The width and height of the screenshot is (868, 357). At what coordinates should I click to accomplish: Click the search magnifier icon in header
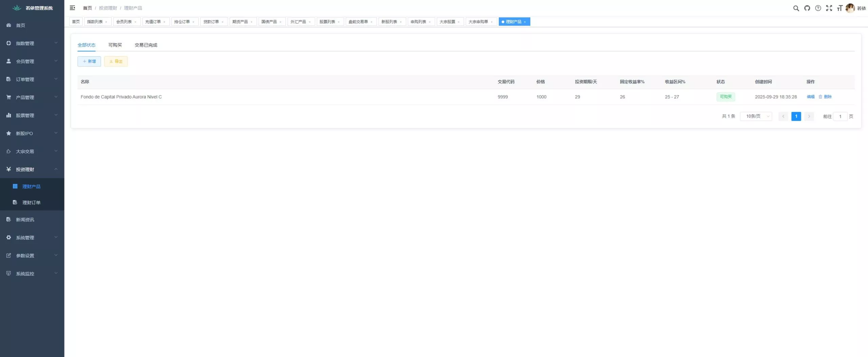click(x=796, y=8)
